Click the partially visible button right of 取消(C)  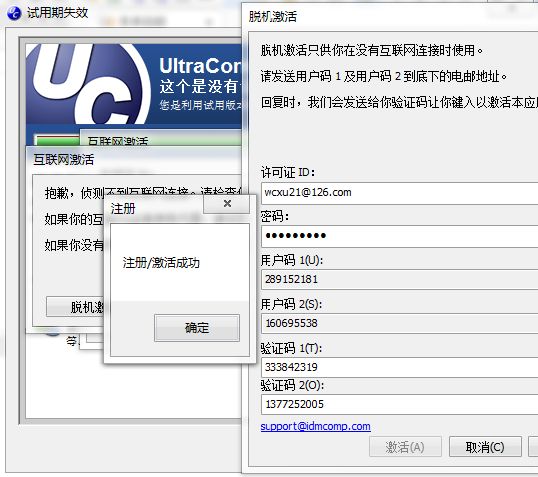[534, 447]
